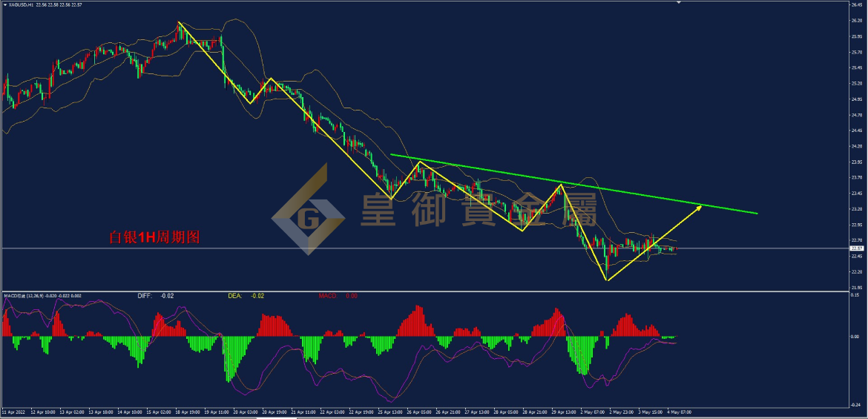Click the 18 Apr 19:00 time label

[x=188, y=412]
